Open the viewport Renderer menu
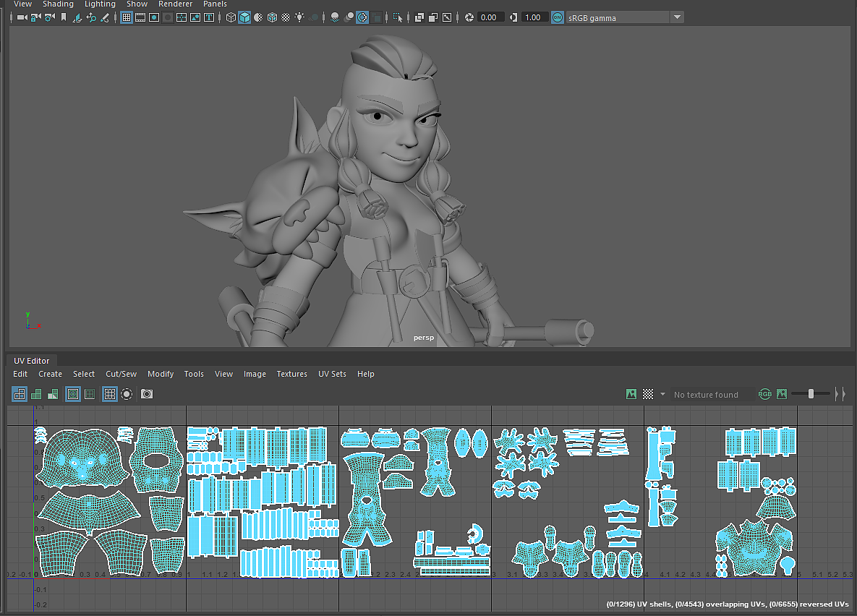 pyautogui.click(x=176, y=4)
